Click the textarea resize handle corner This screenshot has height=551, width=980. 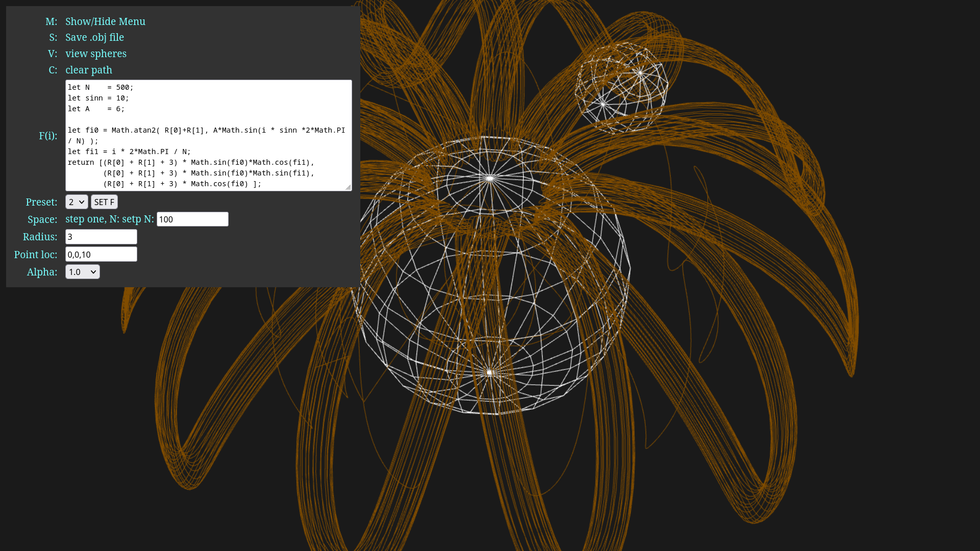pyautogui.click(x=348, y=187)
